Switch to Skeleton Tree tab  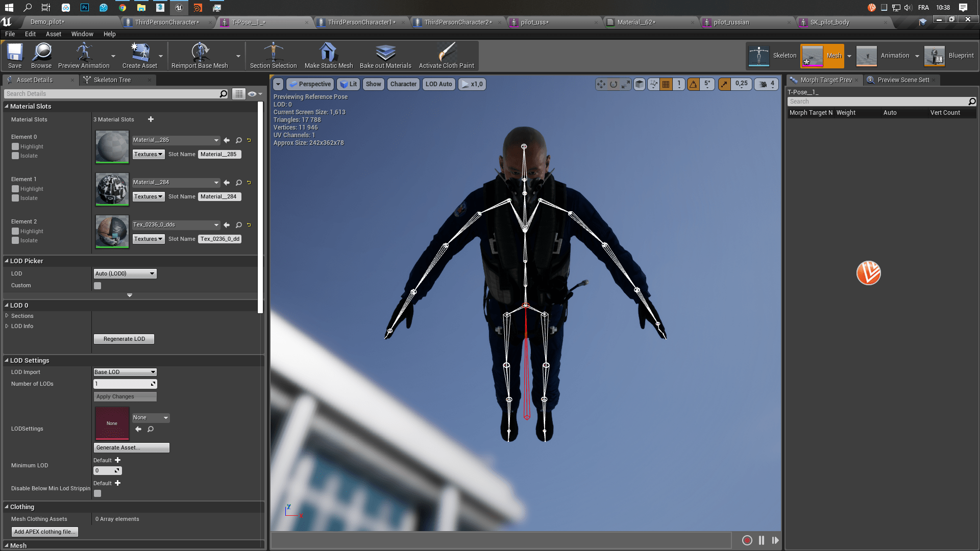point(112,80)
